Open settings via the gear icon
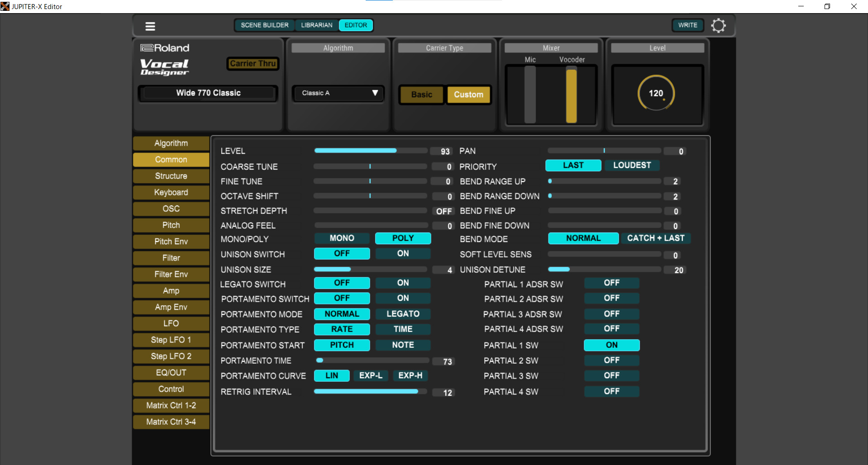 [x=718, y=25]
